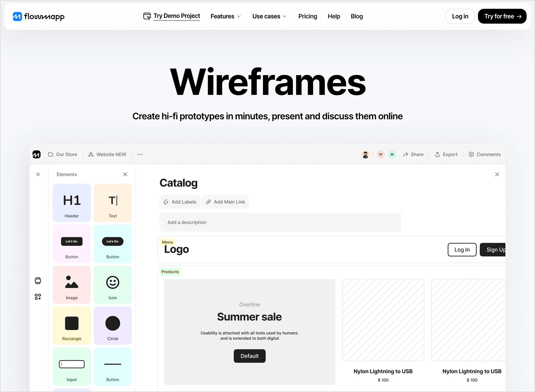
Task: Select the H1 Header element
Action: tap(72, 203)
